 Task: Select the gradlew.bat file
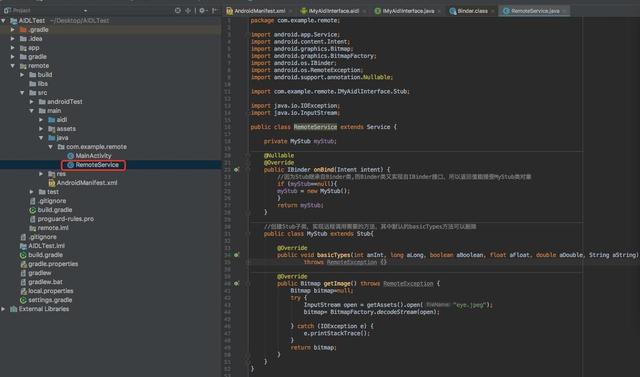41,282
